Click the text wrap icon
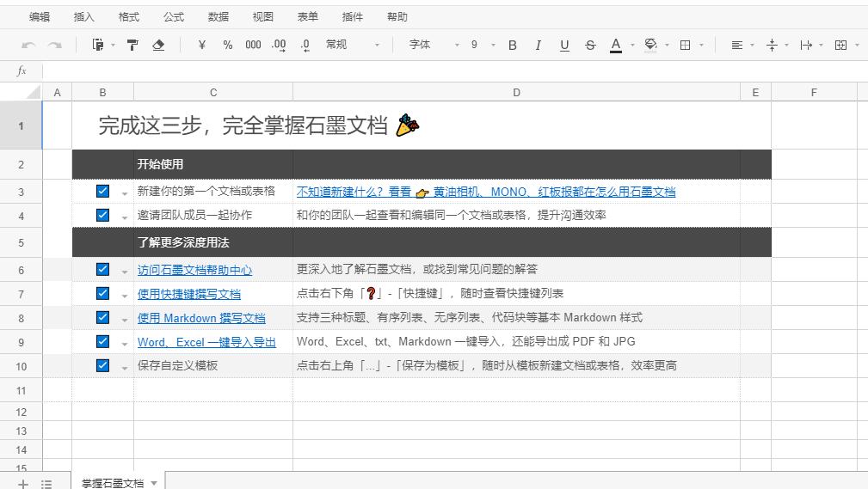The image size is (868, 489). (806, 46)
